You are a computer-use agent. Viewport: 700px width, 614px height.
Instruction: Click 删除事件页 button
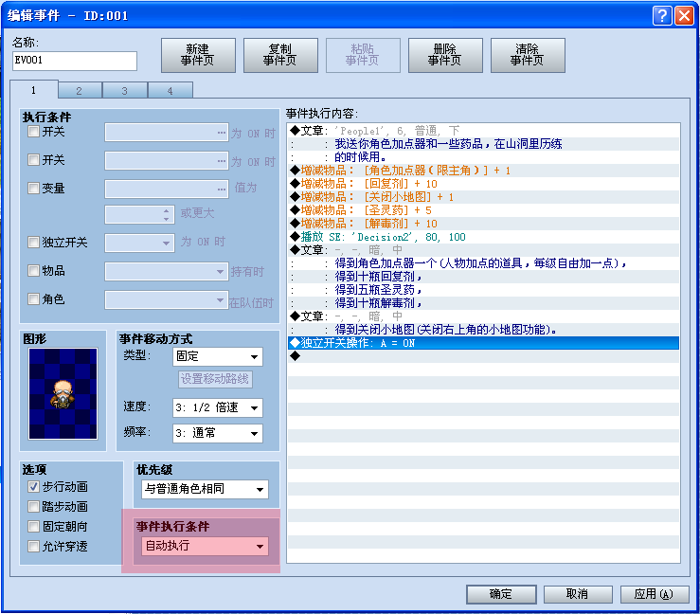tap(445, 55)
